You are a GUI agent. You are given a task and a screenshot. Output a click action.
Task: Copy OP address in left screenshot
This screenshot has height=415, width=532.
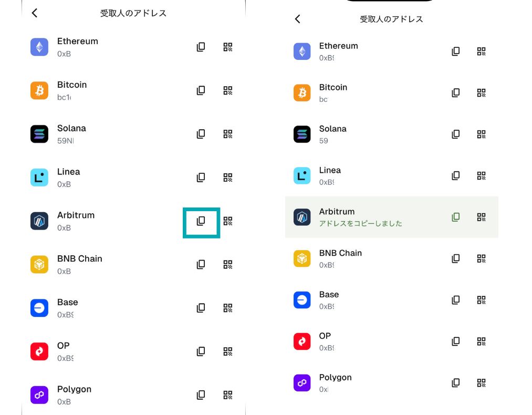[201, 351]
